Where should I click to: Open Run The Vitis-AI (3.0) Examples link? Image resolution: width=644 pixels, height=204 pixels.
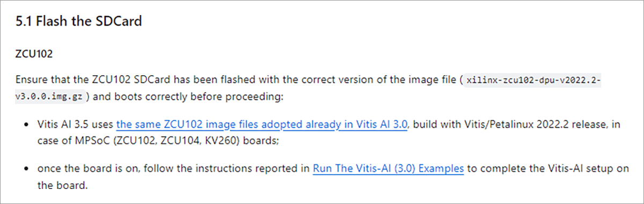(x=389, y=168)
